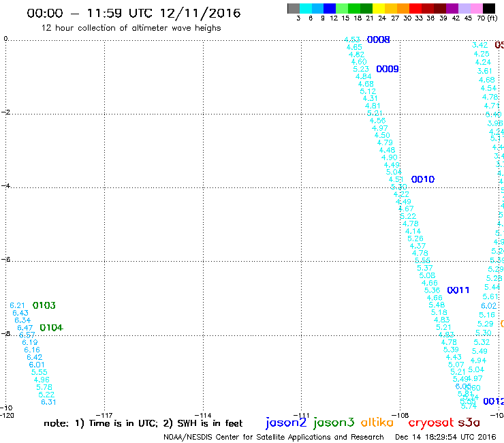Click the jason2 satellite legend label

286,423
